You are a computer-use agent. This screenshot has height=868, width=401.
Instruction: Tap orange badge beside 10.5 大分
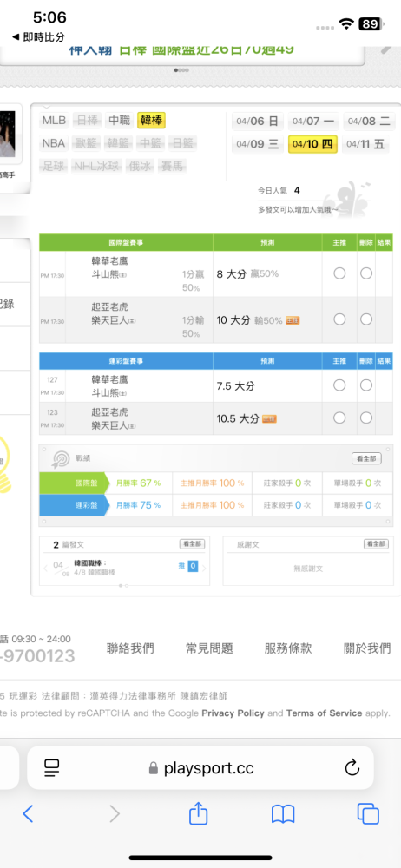[x=269, y=418]
